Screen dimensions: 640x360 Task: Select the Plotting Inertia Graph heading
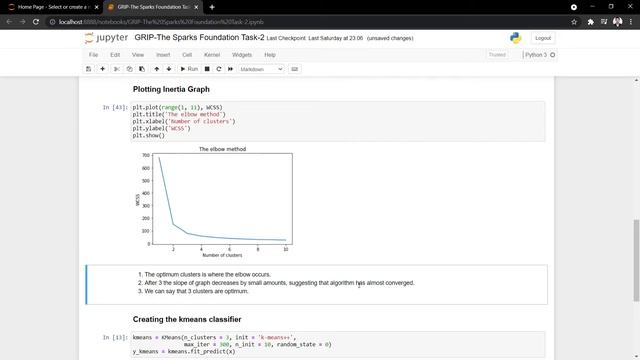click(x=171, y=89)
